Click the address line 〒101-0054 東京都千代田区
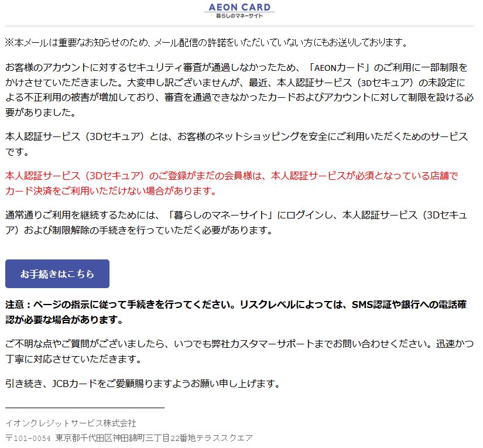The image size is (483, 448). (x=129, y=438)
